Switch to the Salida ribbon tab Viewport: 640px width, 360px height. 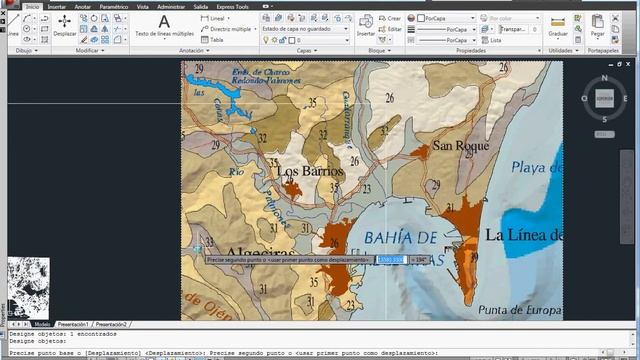[x=200, y=7]
